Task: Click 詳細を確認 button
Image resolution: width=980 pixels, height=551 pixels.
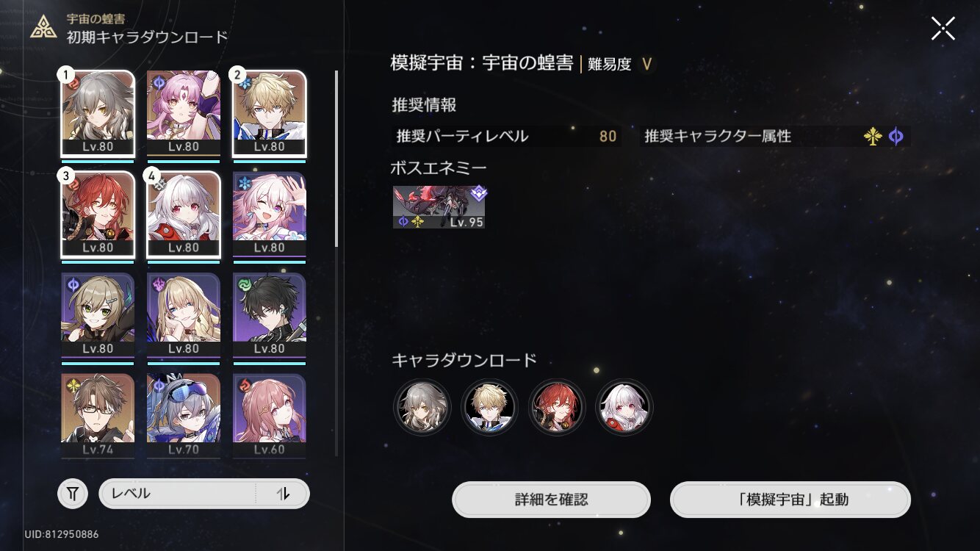Action: click(551, 500)
